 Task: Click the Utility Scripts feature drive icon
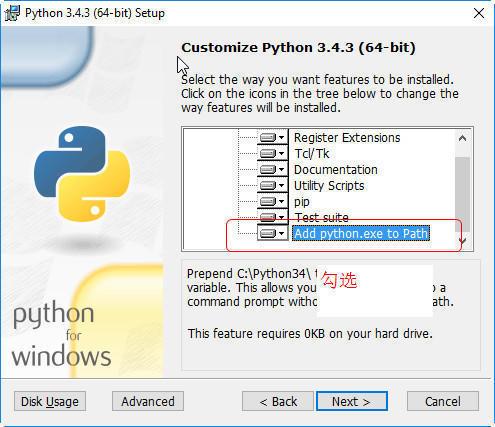tap(272, 185)
